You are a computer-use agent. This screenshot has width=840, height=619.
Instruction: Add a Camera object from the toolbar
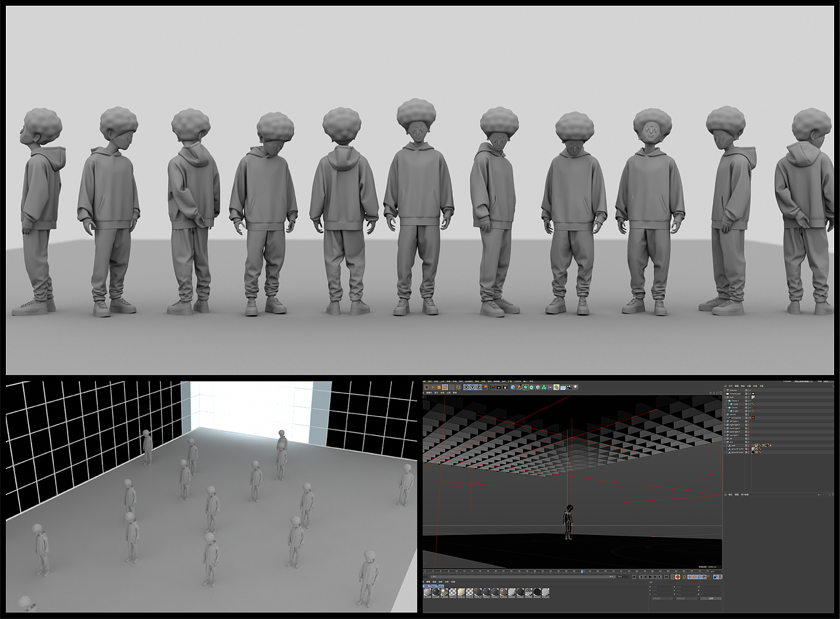click(570, 387)
